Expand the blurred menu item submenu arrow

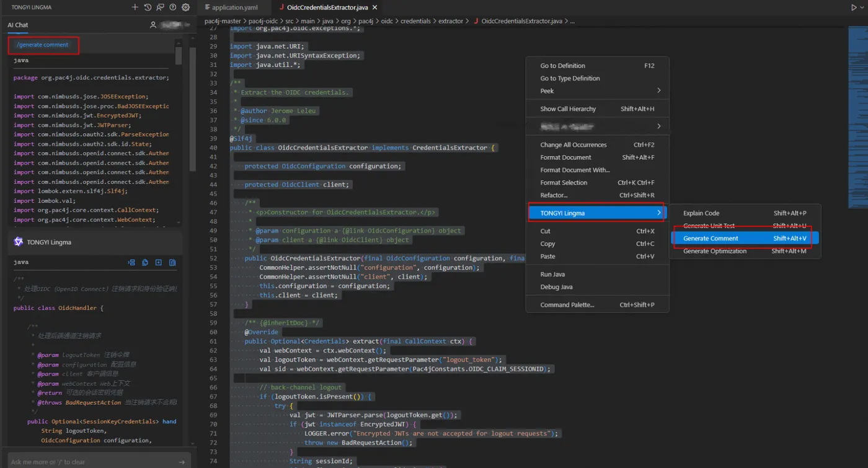pos(659,126)
